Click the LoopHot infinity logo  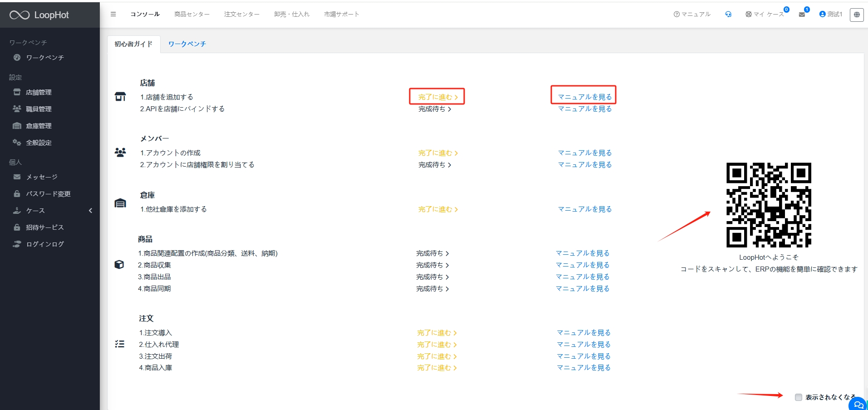20,15
